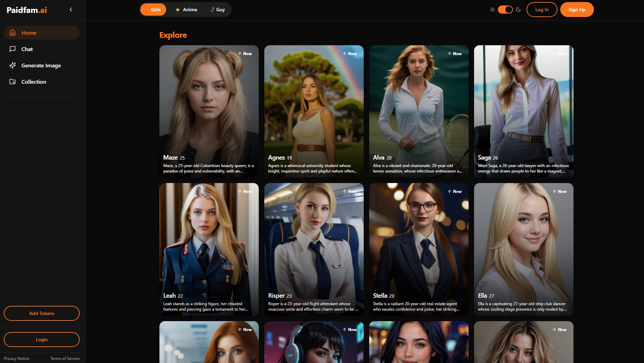Click the Add Tokens button

point(42,313)
